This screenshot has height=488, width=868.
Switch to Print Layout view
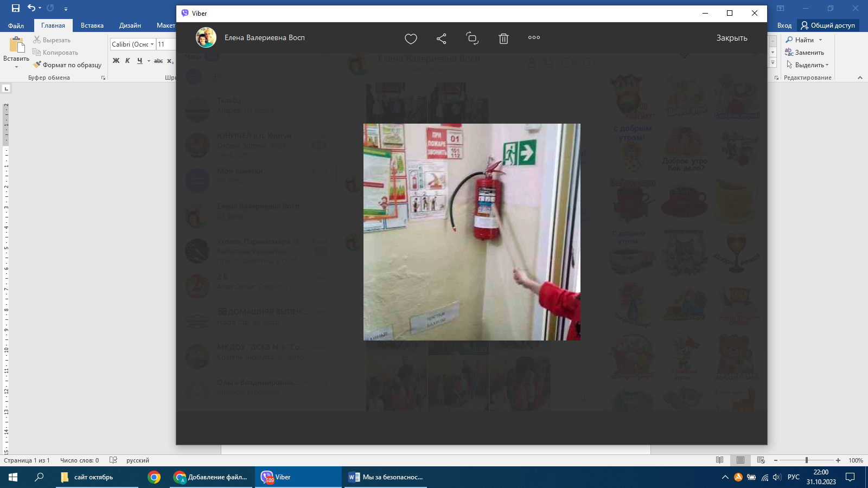click(741, 460)
